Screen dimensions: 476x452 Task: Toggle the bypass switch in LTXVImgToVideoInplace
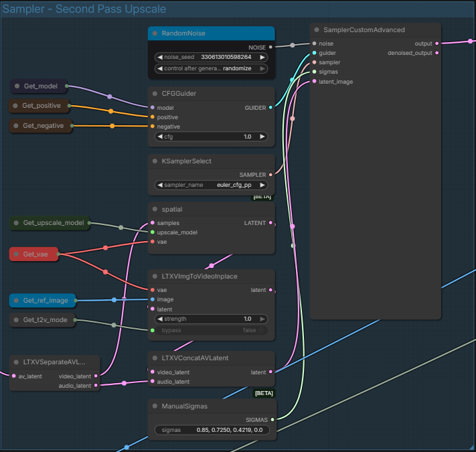click(211, 331)
